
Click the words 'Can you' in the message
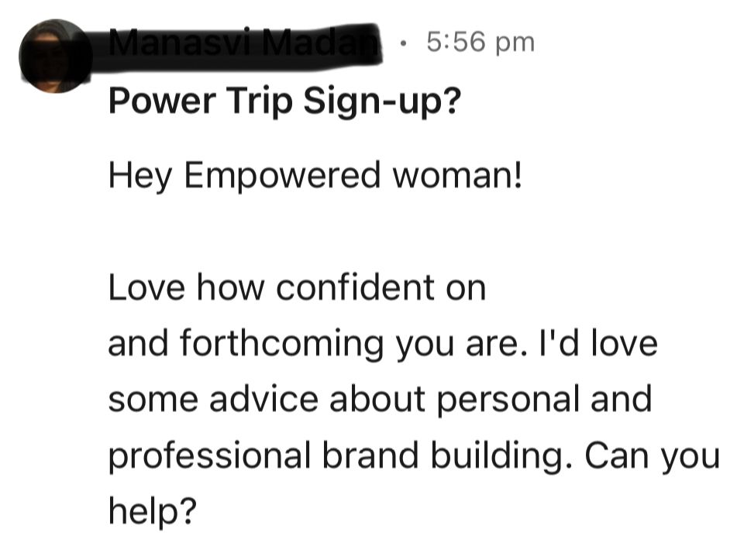653,457
